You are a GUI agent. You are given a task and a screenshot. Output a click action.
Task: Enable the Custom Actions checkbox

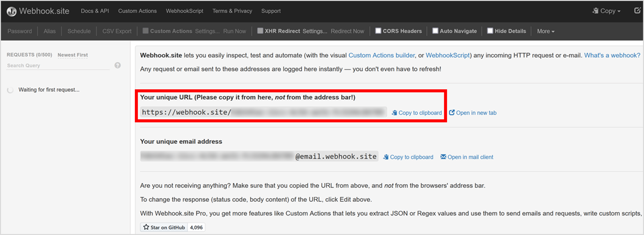coord(145,31)
